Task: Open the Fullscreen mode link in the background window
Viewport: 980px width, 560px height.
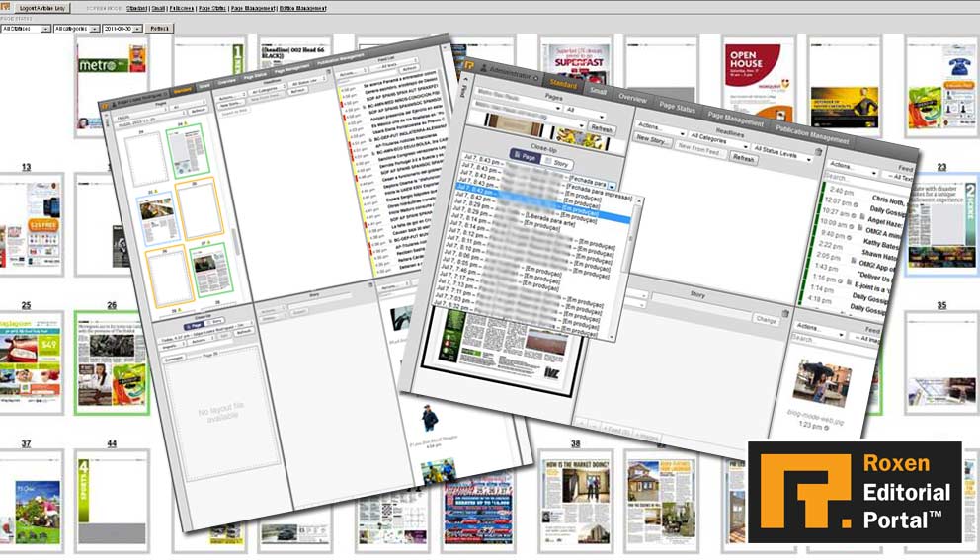Action: pyautogui.click(x=181, y=8)
